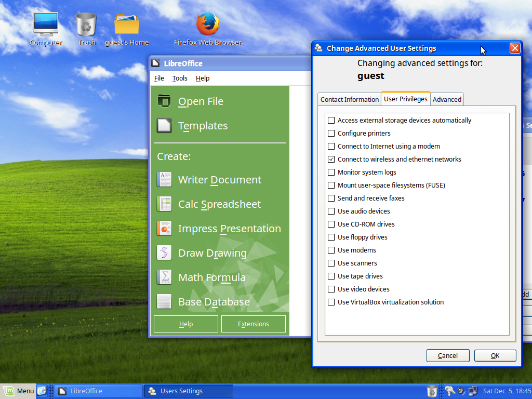The image size is (532, 399).
Task: Enable Configure printers checkbox
Action: point(331,134)
